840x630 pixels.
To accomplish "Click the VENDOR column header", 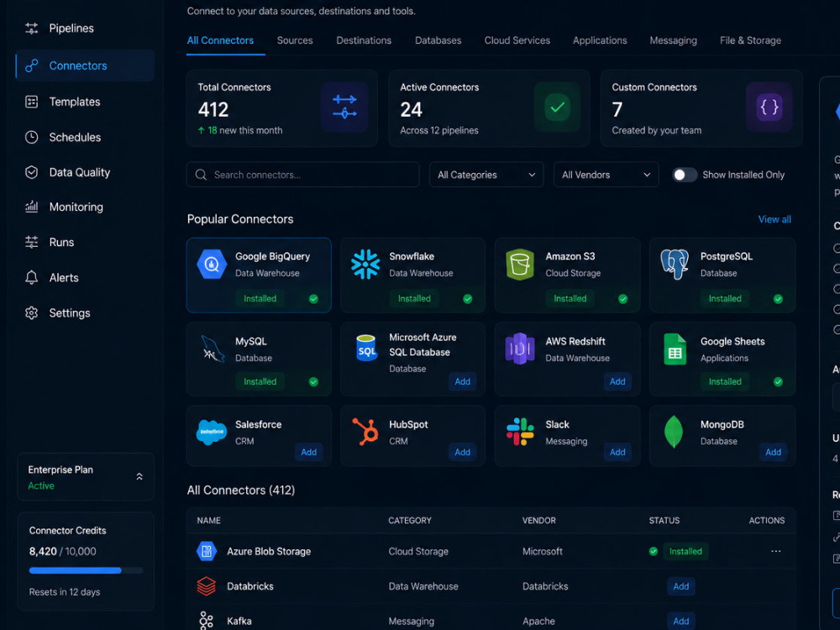I will (539, 521).
